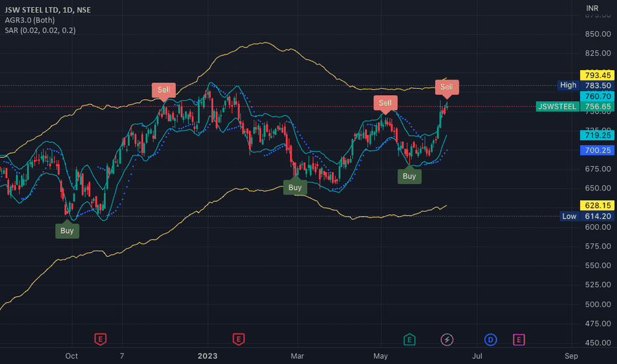The height and width of the screenshot is (364, 617).
Task: Select the AGR3.0 (Both) indicator legend
Action: (30, 20)
